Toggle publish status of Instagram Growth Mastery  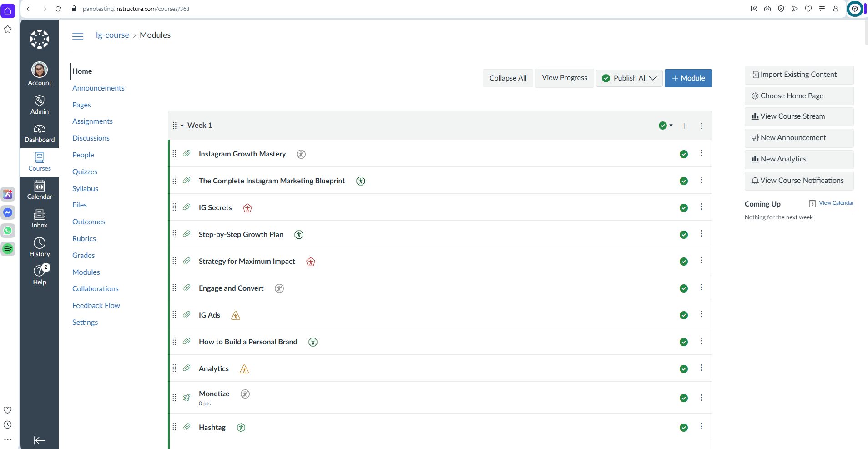click(x=684, y=154)
